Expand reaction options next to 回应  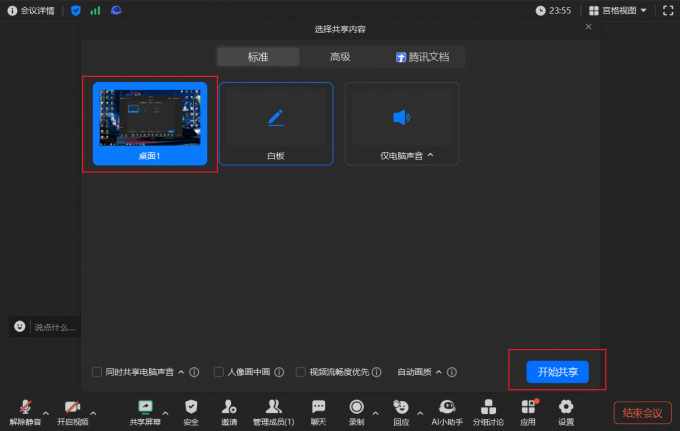pyautogui.click(x=420, y=413)
